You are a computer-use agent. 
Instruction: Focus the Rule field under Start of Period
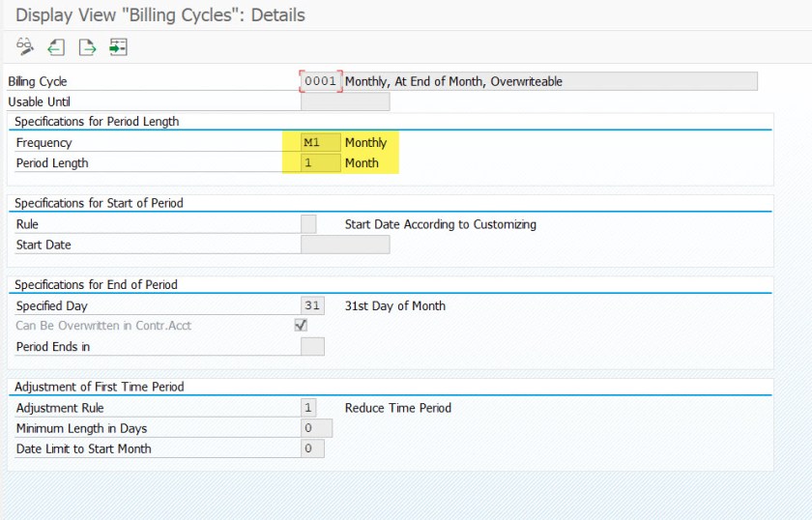309,224
